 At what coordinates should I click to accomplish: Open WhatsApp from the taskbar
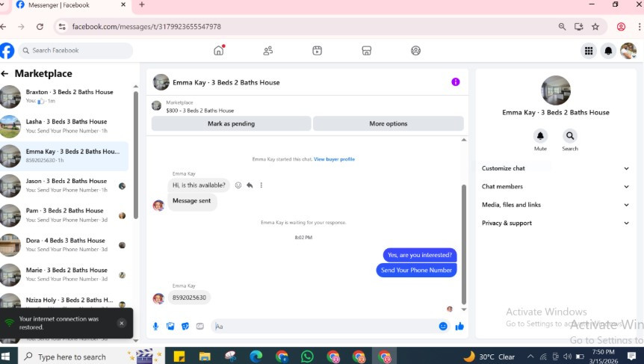tap(307, 357)
